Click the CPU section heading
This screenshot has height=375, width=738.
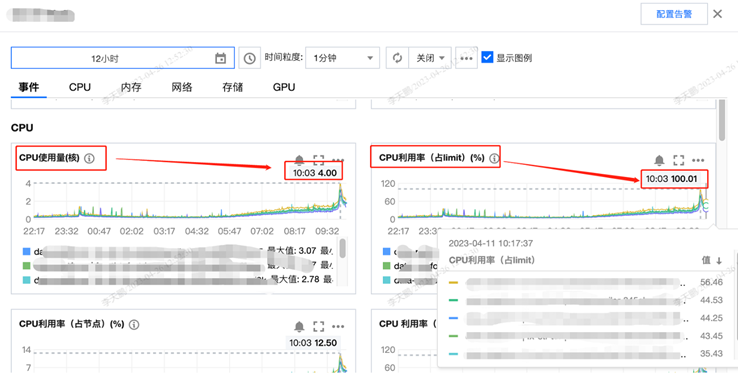click(x=22, y=128)
